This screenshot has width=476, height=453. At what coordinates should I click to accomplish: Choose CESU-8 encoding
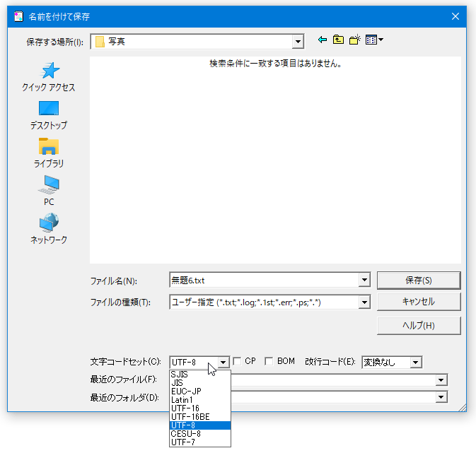tap(199, 434)
